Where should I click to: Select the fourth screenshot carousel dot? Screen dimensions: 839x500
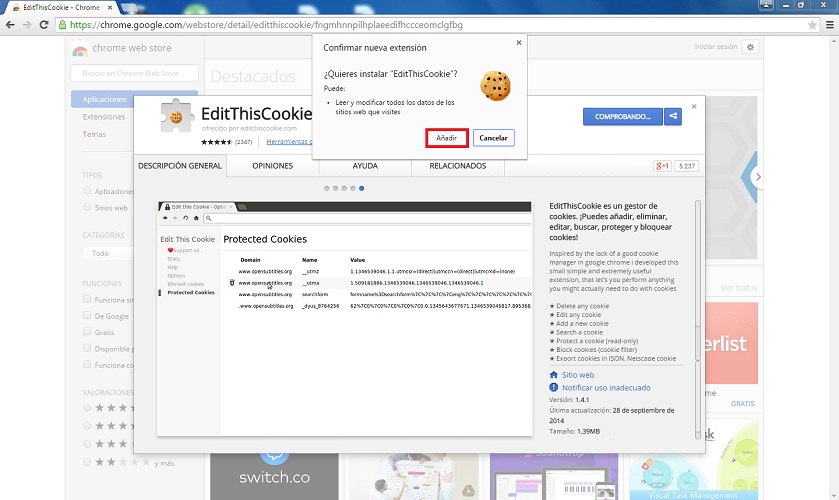point(353,188)
